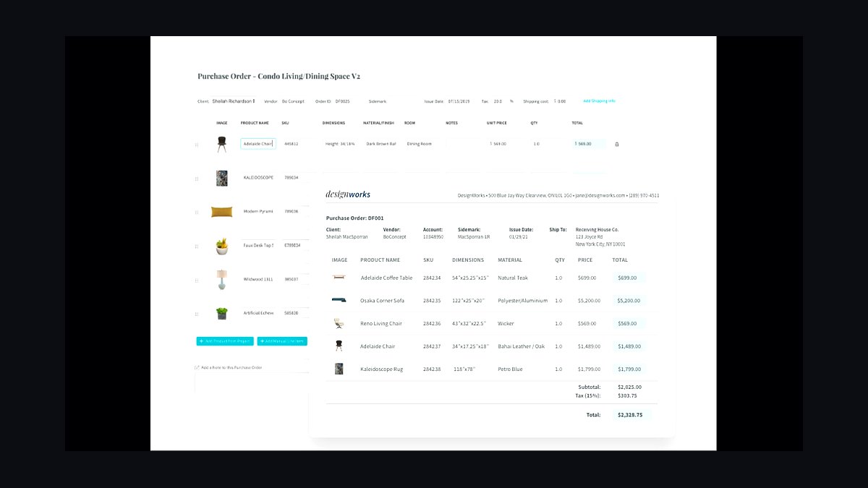Click the 'MacSporran LR' sidemark value
Screen dimensions: 868x488
474,237
